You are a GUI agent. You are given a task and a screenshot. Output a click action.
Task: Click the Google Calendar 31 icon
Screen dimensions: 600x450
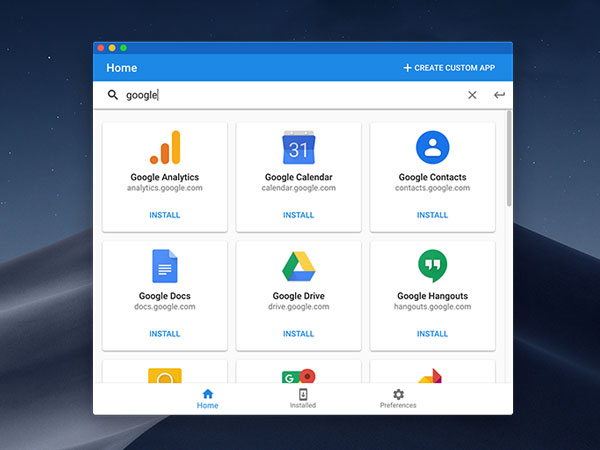[x=298, y=147]
